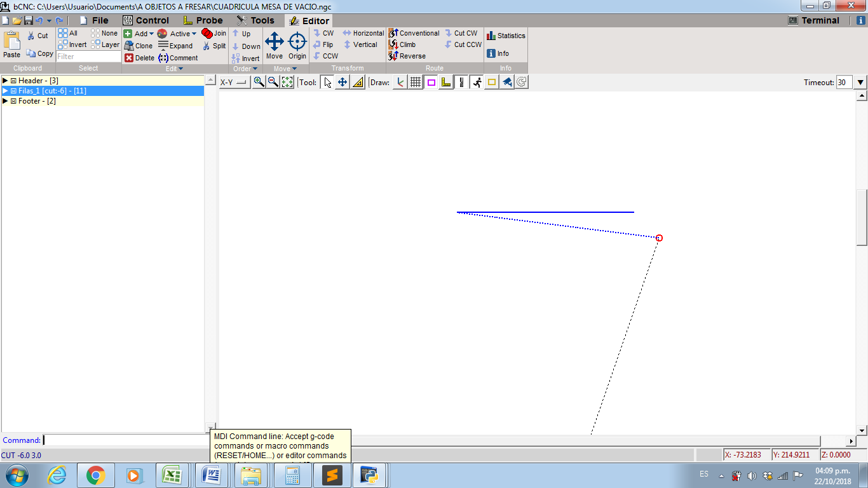Open the Tools ribbon tab
Viewport: 868px width, 488px height.
click(255, 20)
